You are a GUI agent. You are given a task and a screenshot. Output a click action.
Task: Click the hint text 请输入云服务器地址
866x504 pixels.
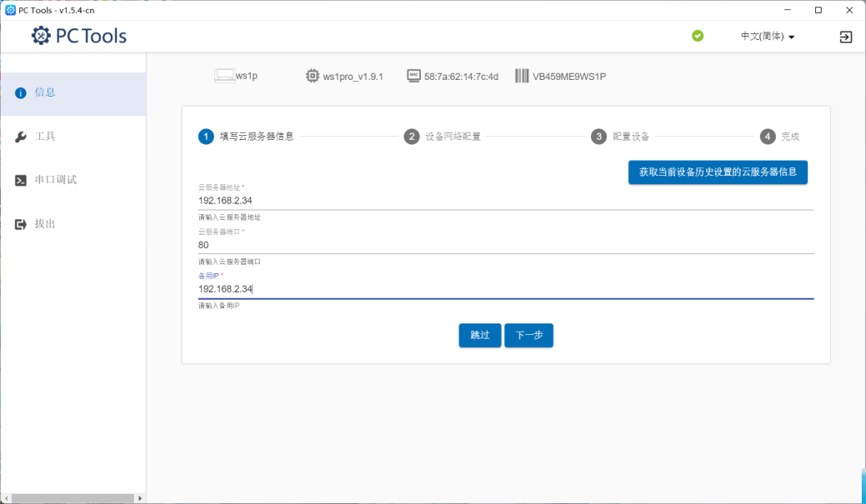[x=229, y=217]
